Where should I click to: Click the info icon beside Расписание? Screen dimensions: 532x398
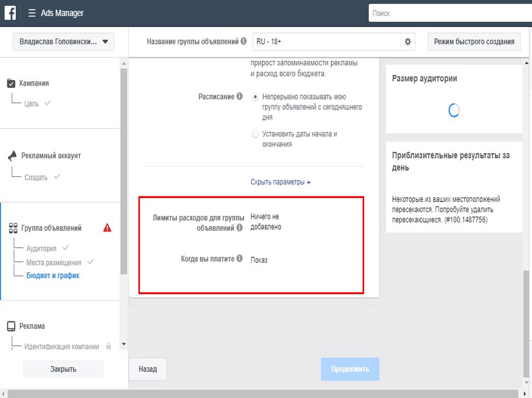coord(239,96)
